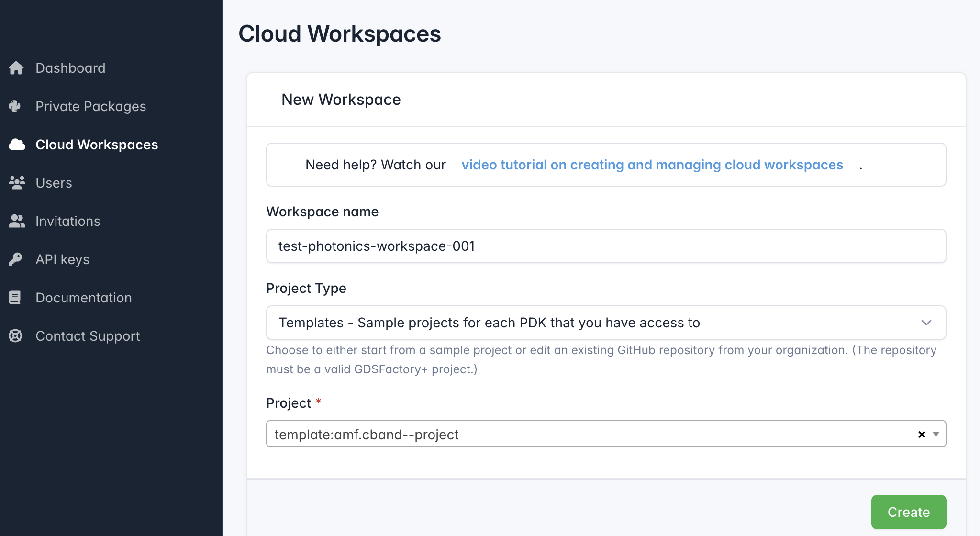Expand the Project selection dropdown
The image size is (980, 536).
[935, 434]
